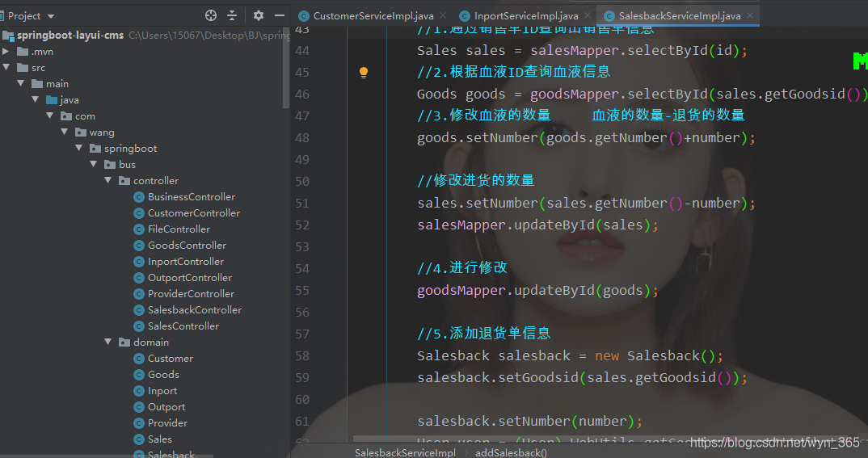This screenshot has height=458, width=868.
Task: Collapse the controller package folder
Action: pyautogui.click(x=108, y=181)
